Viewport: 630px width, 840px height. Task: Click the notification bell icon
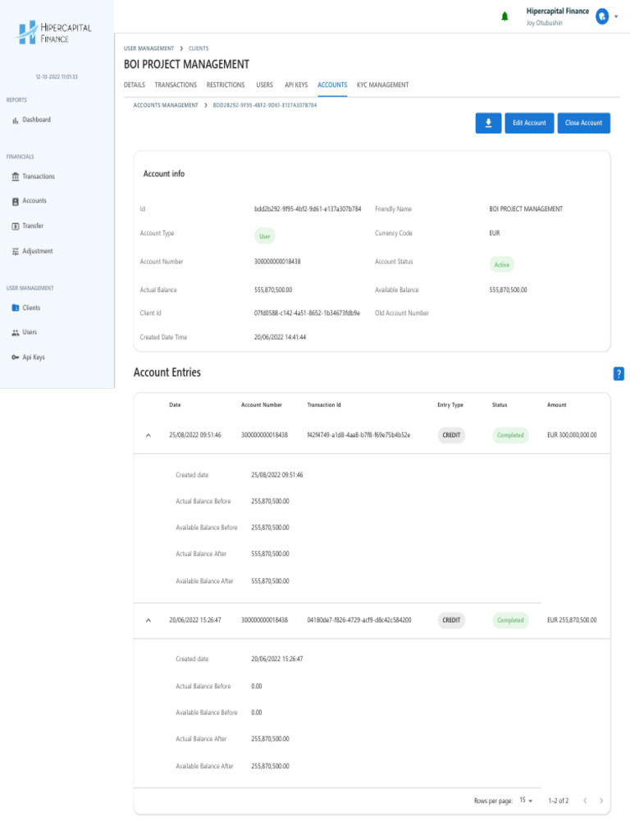point(504,16)
